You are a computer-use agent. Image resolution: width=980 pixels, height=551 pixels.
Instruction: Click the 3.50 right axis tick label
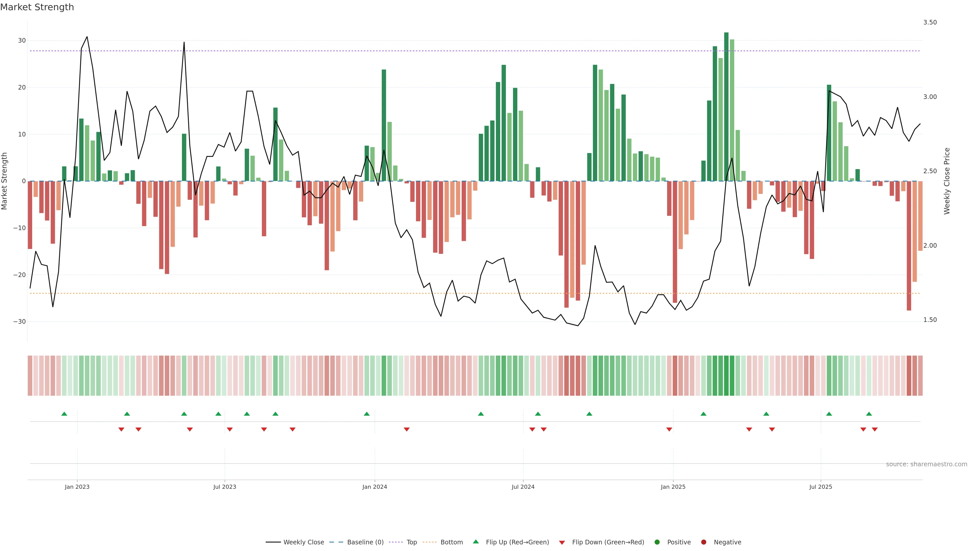coord(930,22)
